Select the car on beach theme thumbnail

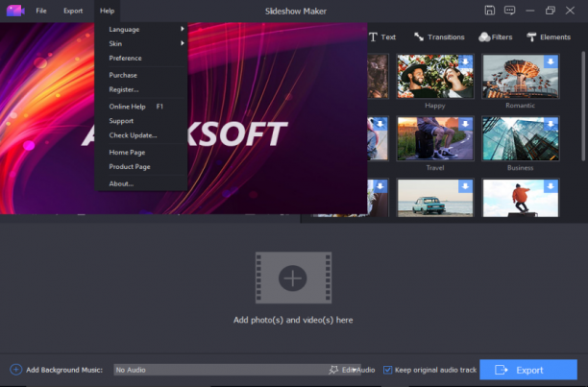coord(435,198)
